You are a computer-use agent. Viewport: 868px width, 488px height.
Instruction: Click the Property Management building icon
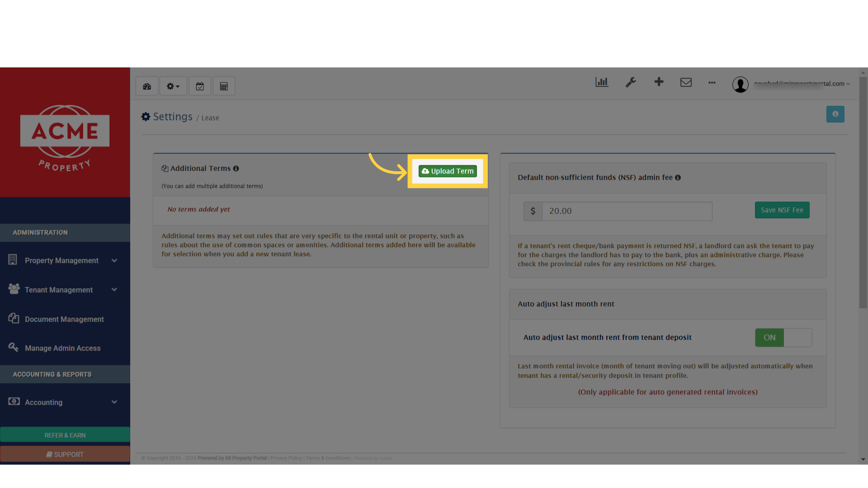tap(13, 259)
